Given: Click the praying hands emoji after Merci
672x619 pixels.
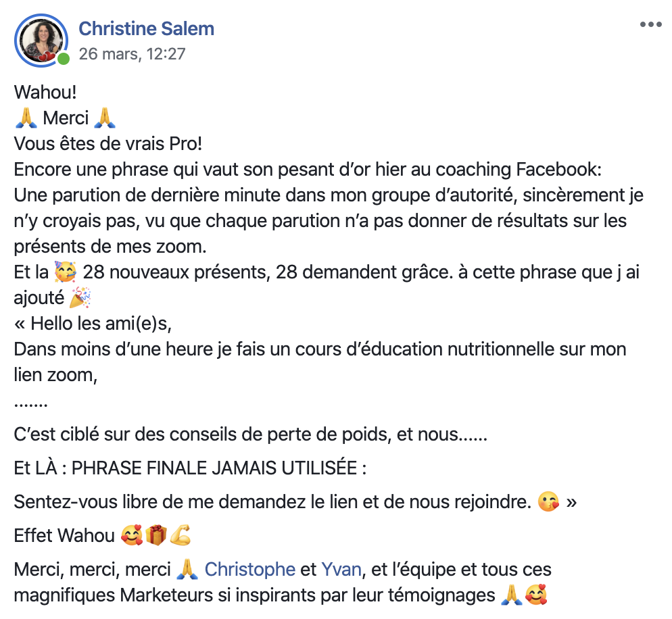Looking at the screenshot, I should point(105,118).
